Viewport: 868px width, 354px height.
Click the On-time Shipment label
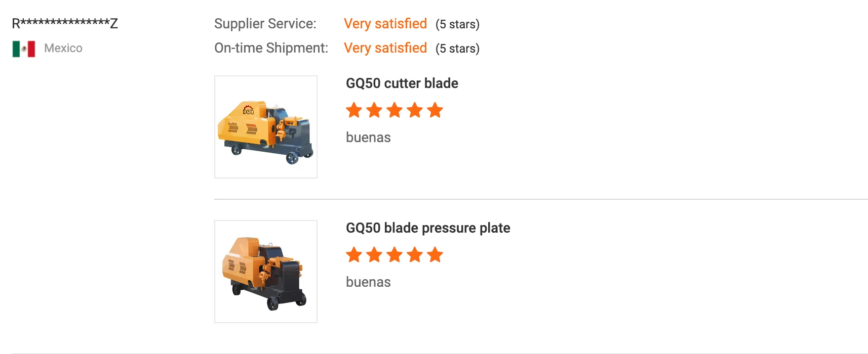point(271,48)
